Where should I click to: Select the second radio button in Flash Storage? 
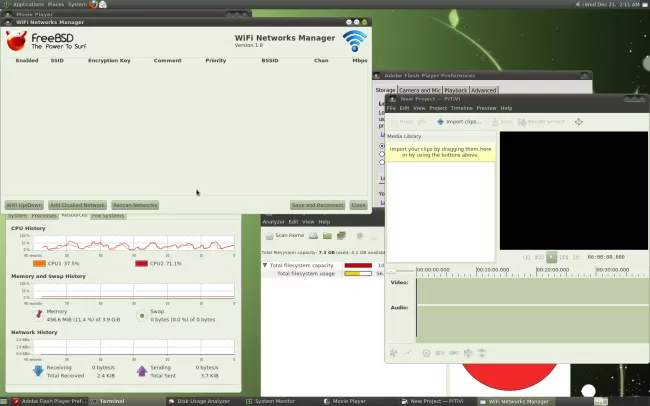[x=382, y=153]
